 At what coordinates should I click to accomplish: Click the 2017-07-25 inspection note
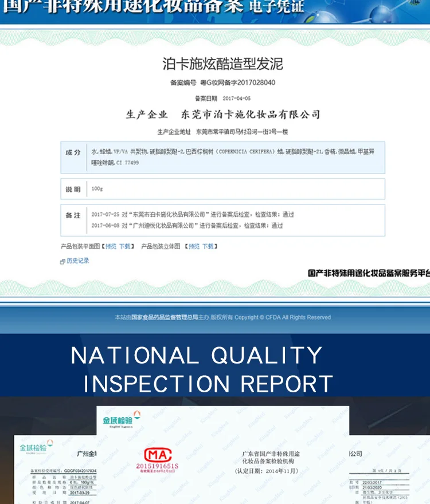193,214
